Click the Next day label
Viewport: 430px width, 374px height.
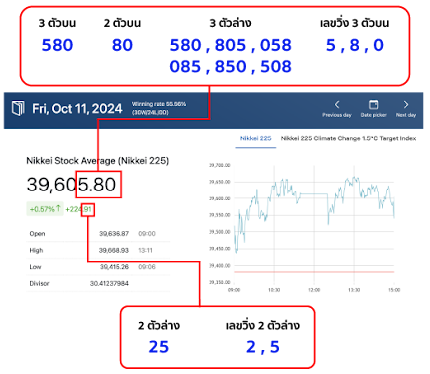(406, 115)
